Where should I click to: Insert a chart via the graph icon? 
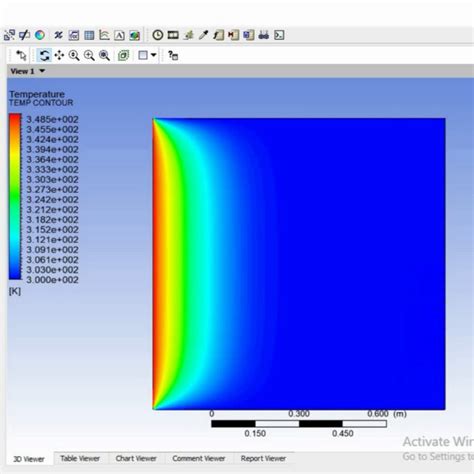click(x=104, y=35)
